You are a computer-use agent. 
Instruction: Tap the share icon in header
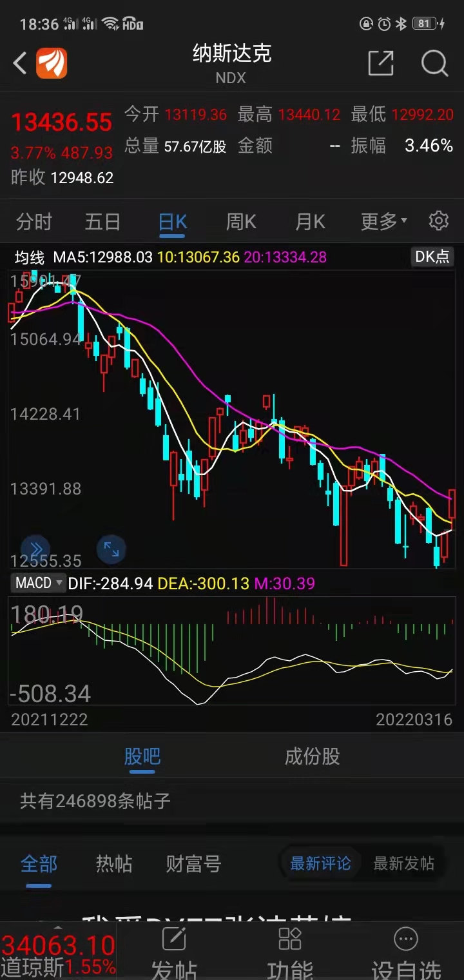tap(381, 63)
